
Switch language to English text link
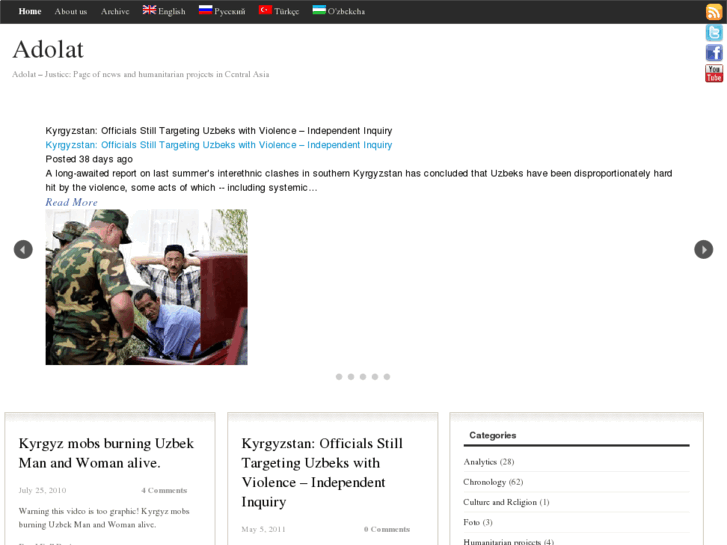click(172, 11)
